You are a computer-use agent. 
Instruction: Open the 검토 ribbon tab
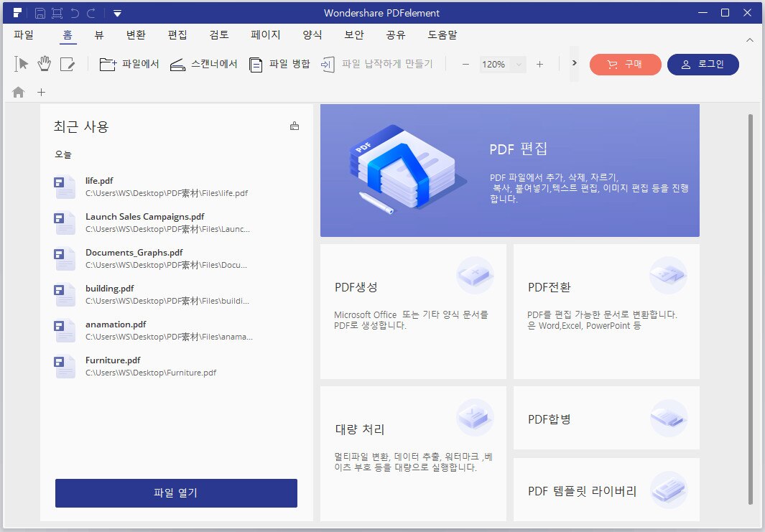click(219, 34)
